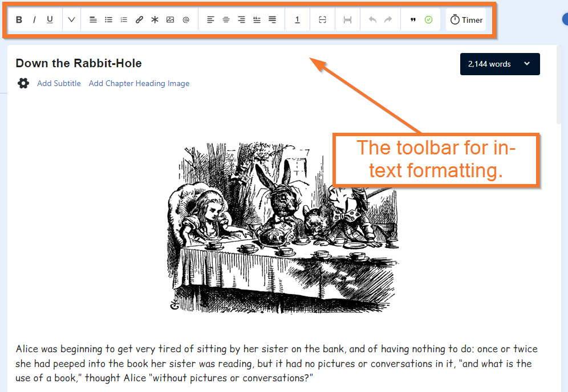Screen dimensions: 568x392
Task: Toggle bold formatting
Action: pyautogui.click(x=19, y=20)
